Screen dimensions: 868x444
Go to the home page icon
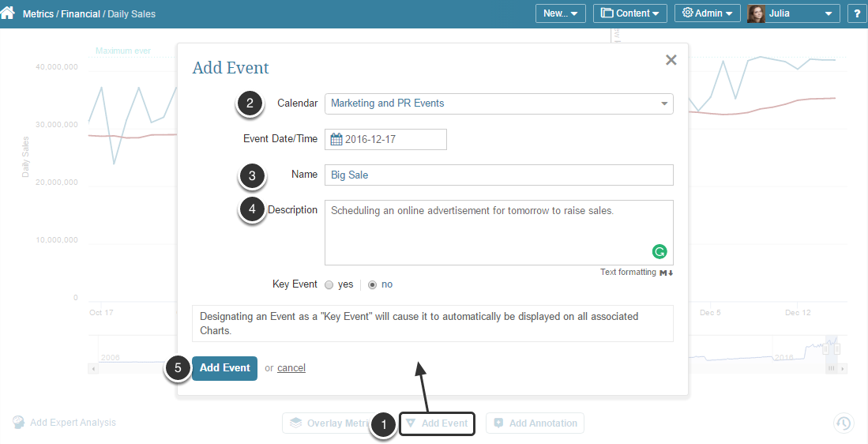tap(8, 13)
